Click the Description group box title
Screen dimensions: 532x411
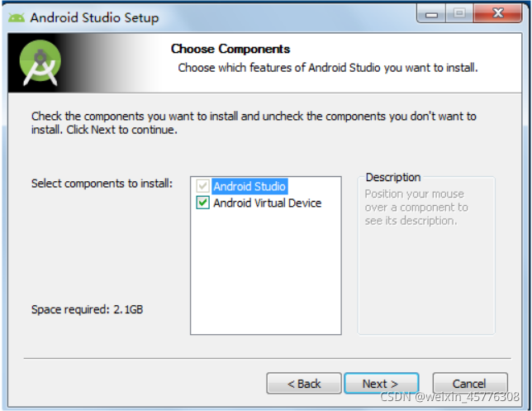pyautogui.click(x=393, y=177)
